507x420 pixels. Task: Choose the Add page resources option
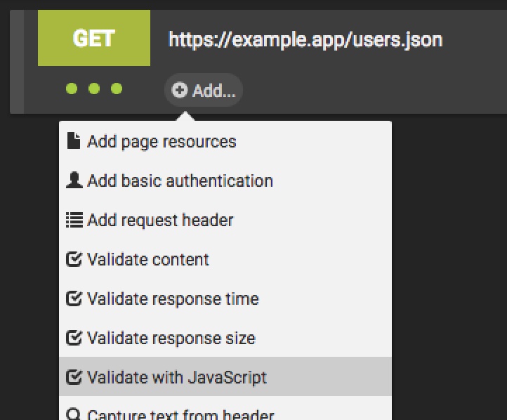coord(162,141)
